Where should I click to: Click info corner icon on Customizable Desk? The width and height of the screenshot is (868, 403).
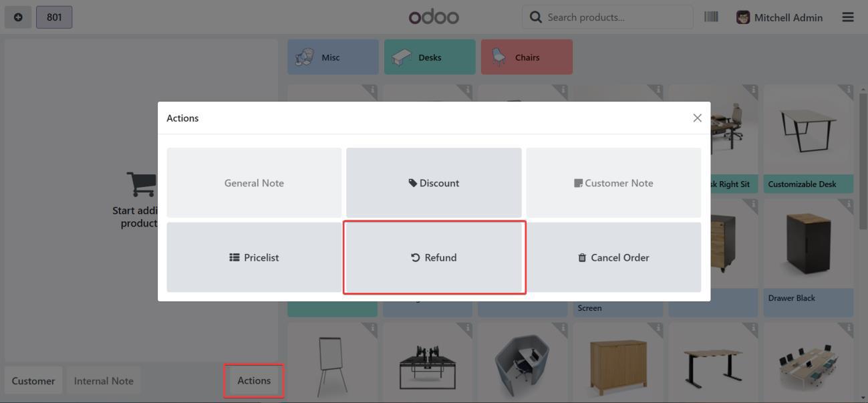coord(848,90)
